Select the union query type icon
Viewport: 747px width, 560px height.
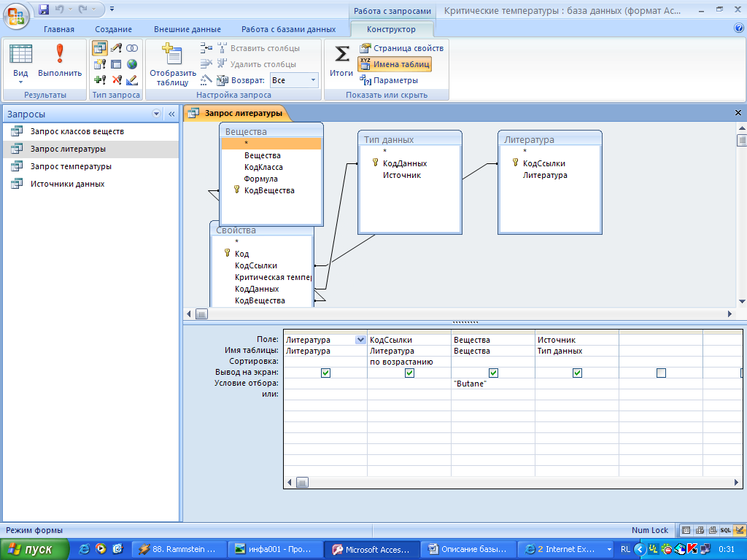coord(132,48)
